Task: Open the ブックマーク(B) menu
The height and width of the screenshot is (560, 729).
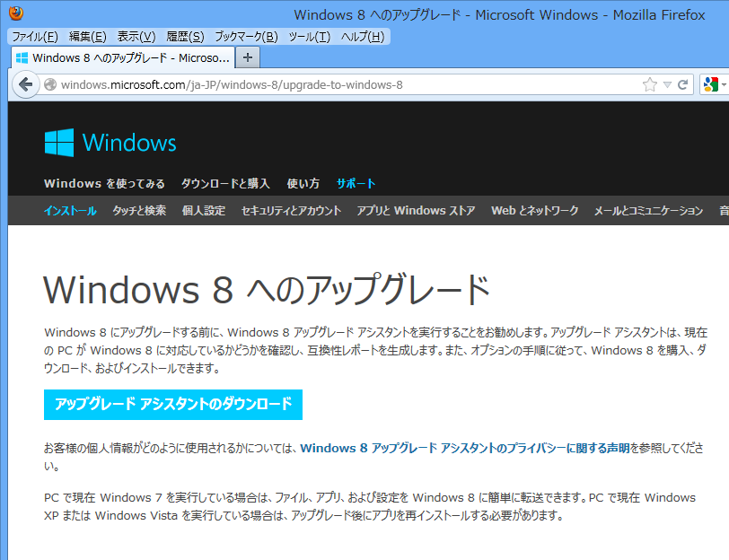Action: 246,36
